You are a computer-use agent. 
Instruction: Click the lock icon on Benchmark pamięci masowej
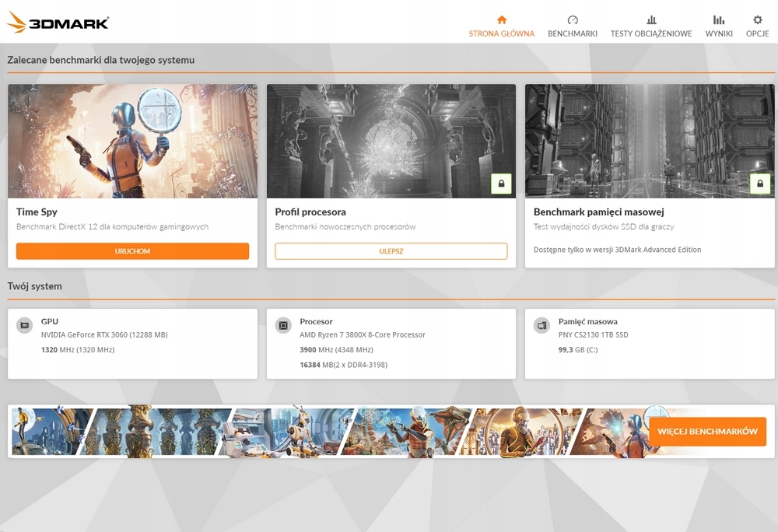760,184
